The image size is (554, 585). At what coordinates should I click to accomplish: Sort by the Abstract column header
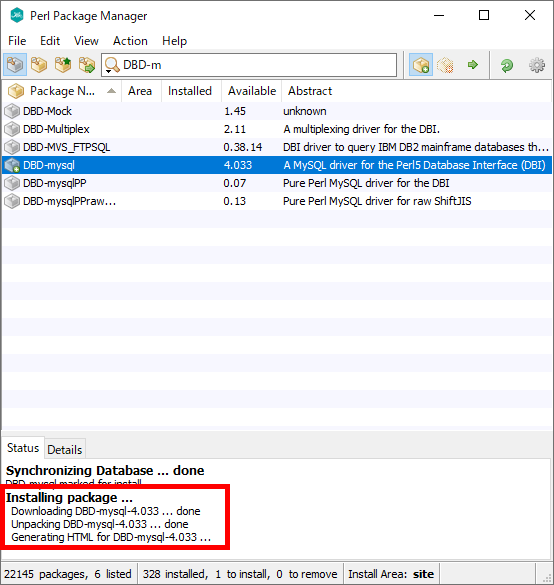(416, 91)
